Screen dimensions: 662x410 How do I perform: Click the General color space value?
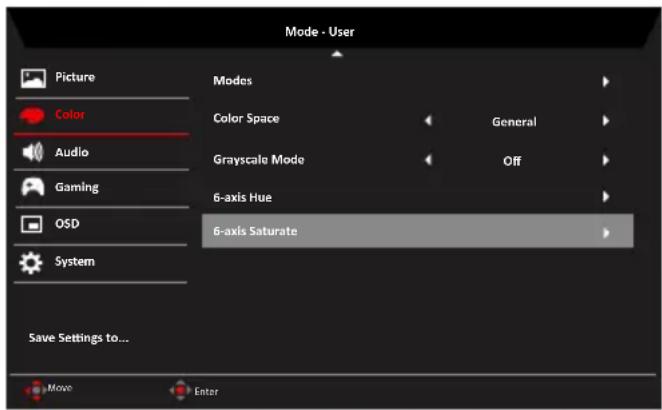pyautogui.click(x=514, y=122)
